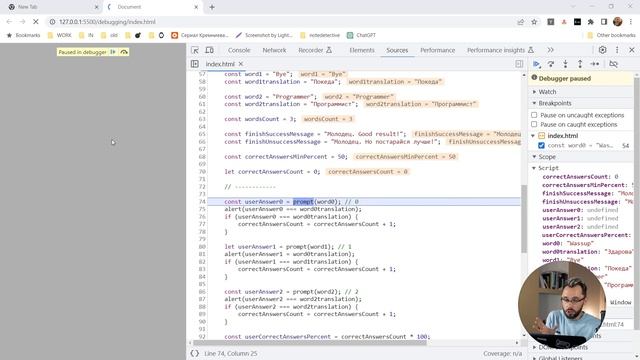Show the sources navigator sidebar
The height and width of the screenshot is (360, 640).
click(195, 64)
